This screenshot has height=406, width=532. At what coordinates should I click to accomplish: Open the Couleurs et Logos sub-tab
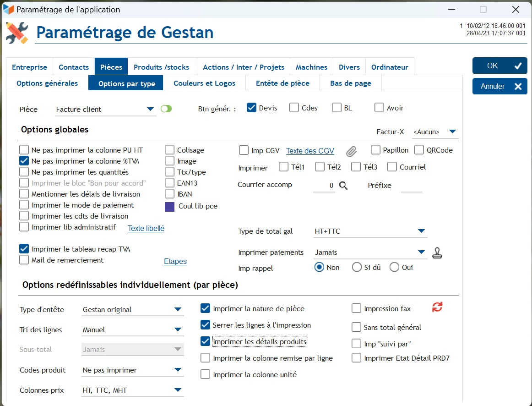click(204, 83)
